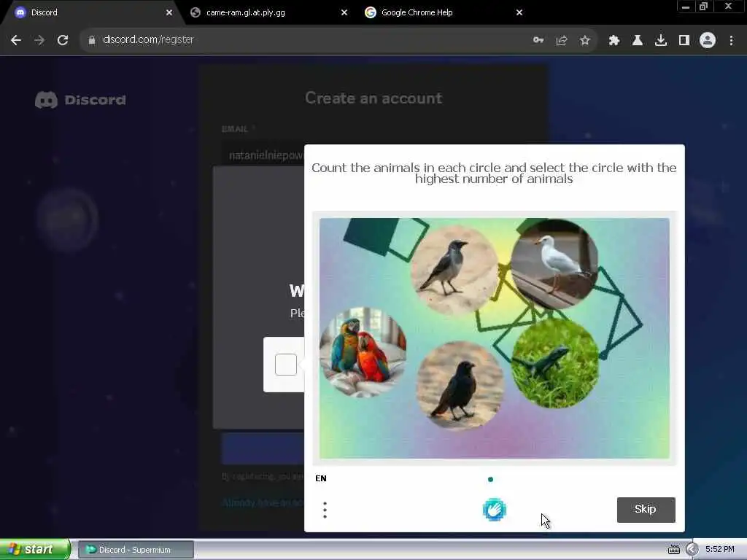Click the site lock icon in the address bar

91,40
